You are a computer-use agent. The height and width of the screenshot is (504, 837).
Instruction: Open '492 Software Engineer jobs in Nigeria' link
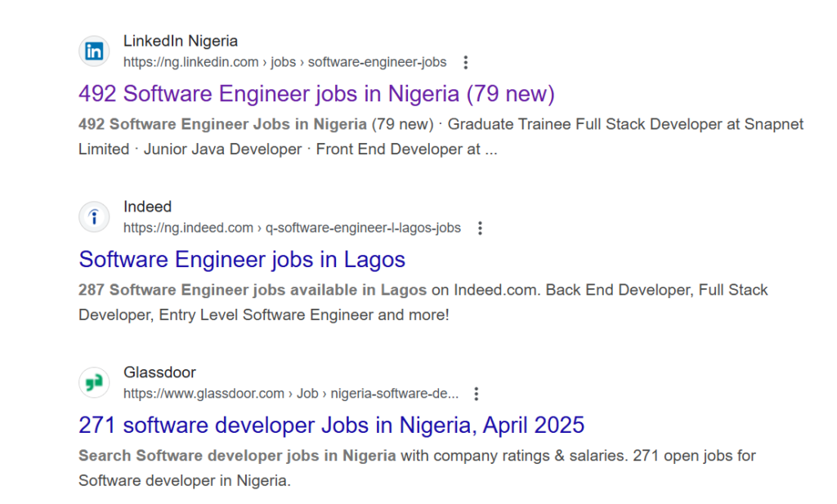pos(316,94)
